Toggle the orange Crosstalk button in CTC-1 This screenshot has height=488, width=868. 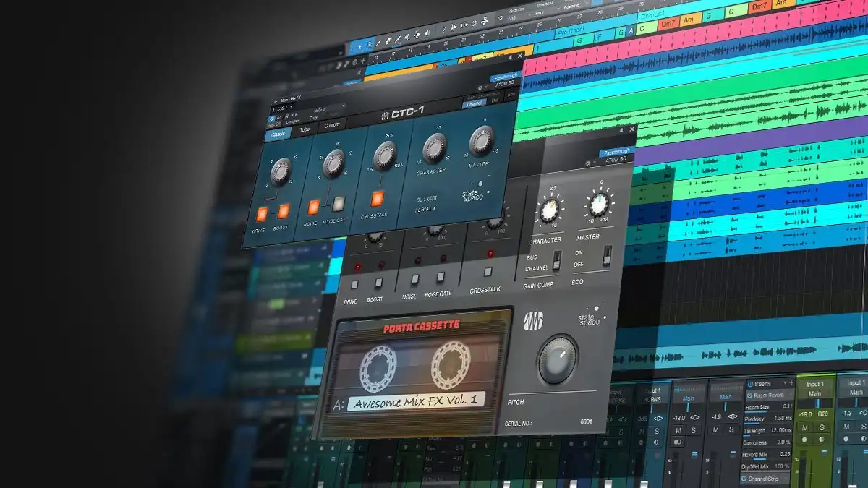point(377,198)
